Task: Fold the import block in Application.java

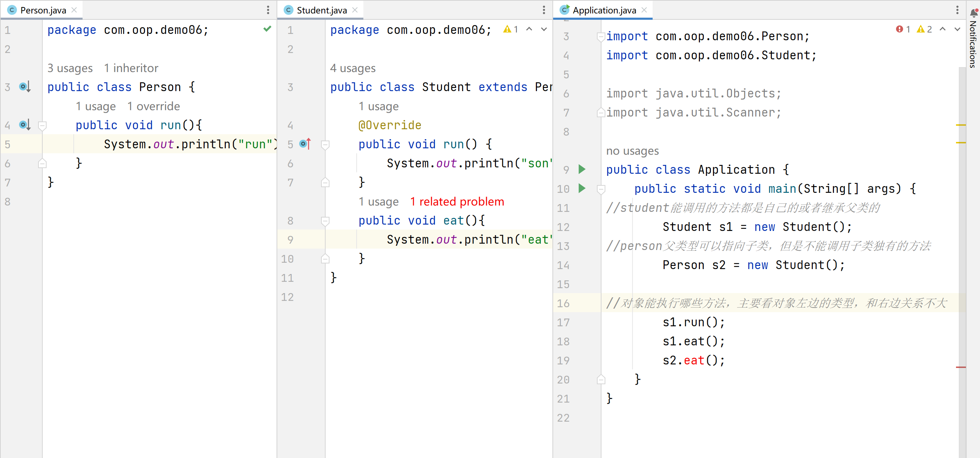Action: click(x=601, y=37)
